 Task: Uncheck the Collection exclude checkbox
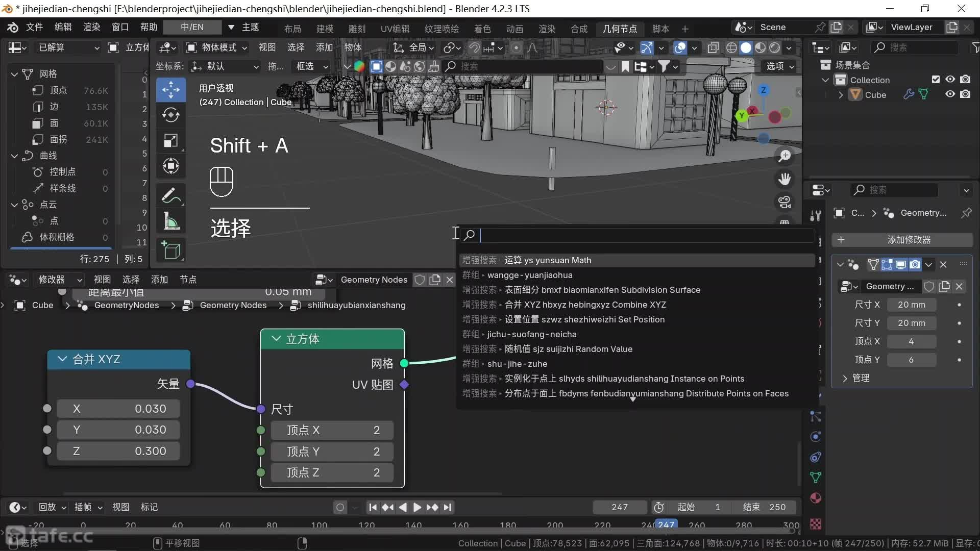(935, 80)
